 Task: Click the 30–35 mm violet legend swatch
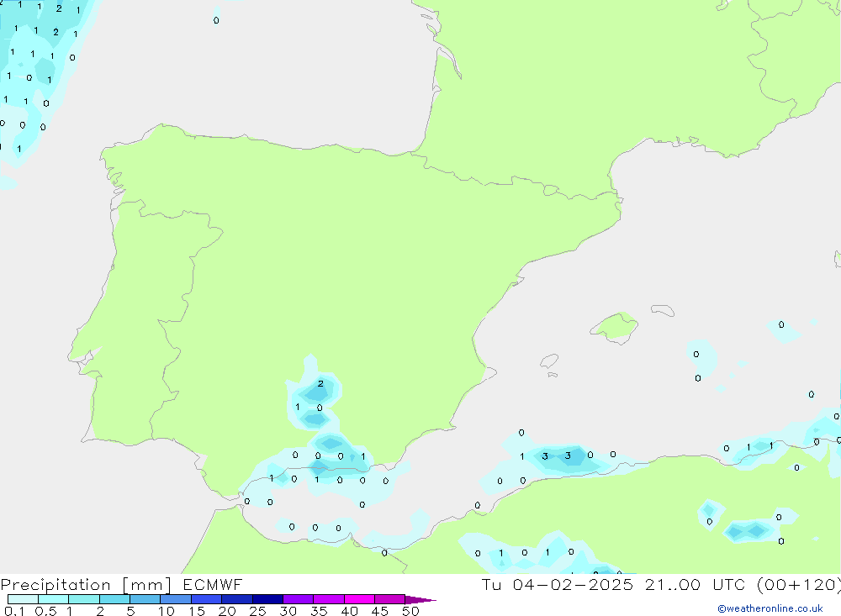(298, 599)
